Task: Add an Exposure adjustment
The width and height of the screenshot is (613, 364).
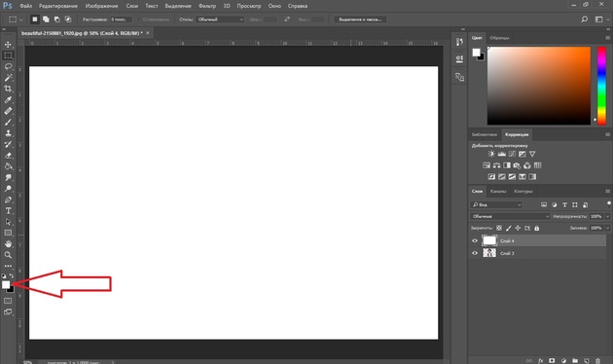Action: coord(522,154)
